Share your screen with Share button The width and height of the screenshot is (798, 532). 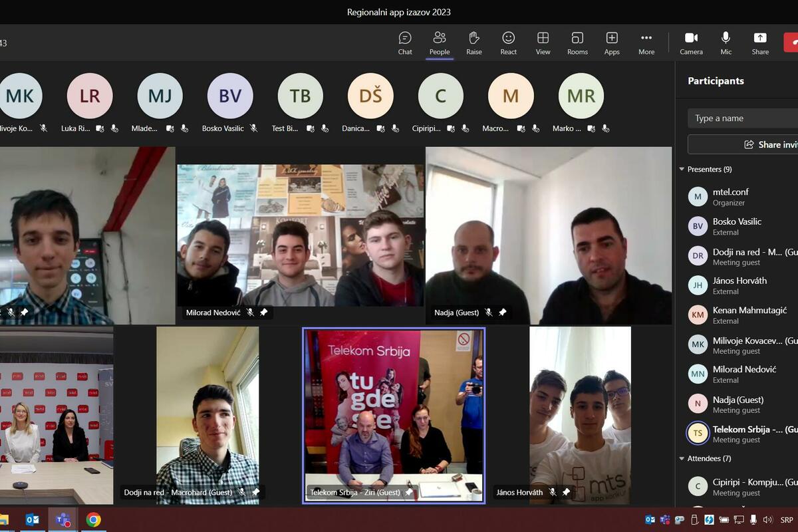(760, 43)
